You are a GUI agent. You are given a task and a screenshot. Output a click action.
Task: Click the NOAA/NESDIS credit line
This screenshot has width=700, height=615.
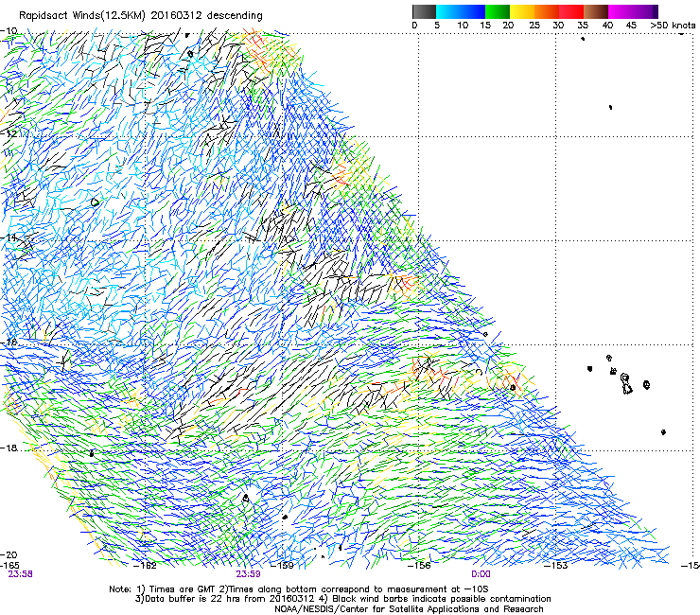tap(409, 609)
